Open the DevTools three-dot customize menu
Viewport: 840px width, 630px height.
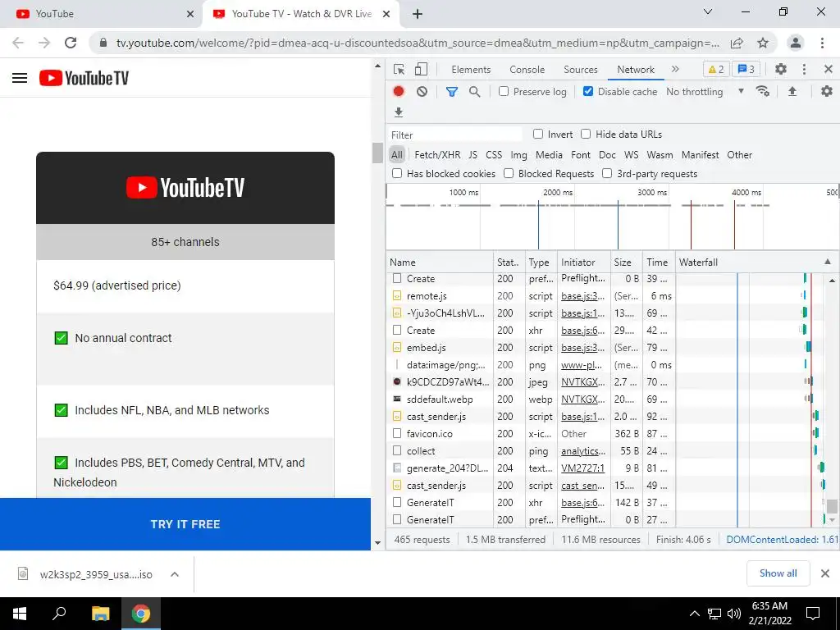[804, 69]
